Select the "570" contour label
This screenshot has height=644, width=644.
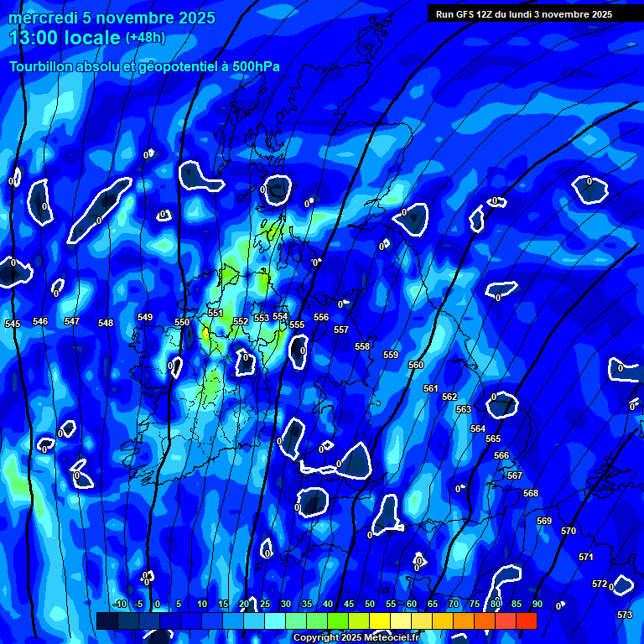click(x=569, y=532)
